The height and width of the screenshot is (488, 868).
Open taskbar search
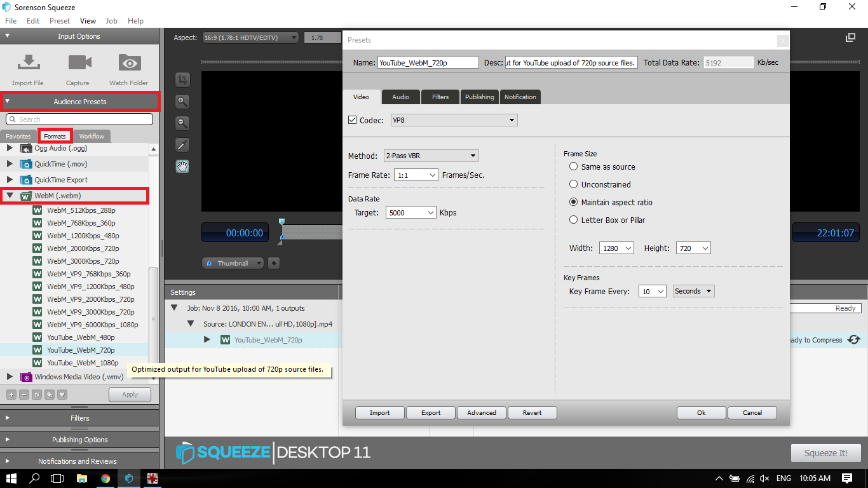35,478
